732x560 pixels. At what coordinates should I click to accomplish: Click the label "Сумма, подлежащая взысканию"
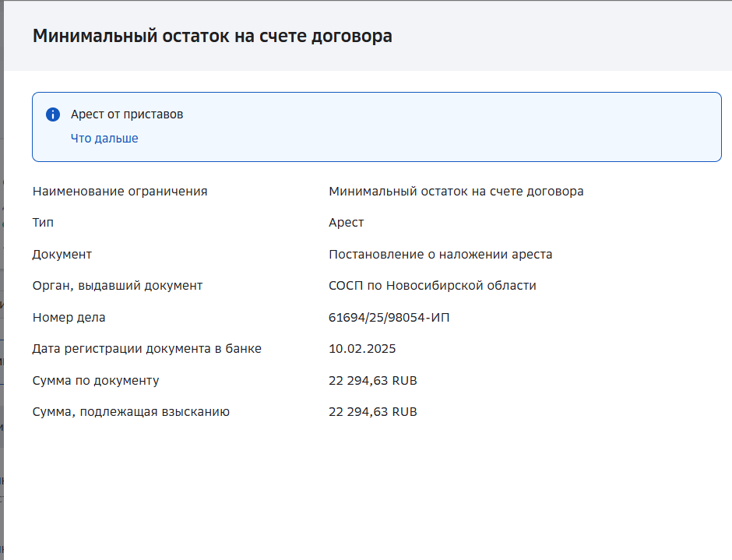131,412
